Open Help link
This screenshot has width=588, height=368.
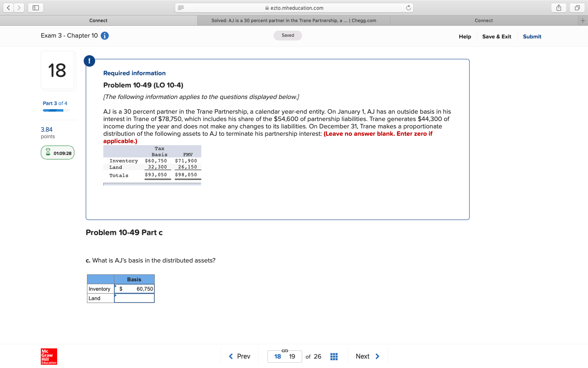point(465,36)
